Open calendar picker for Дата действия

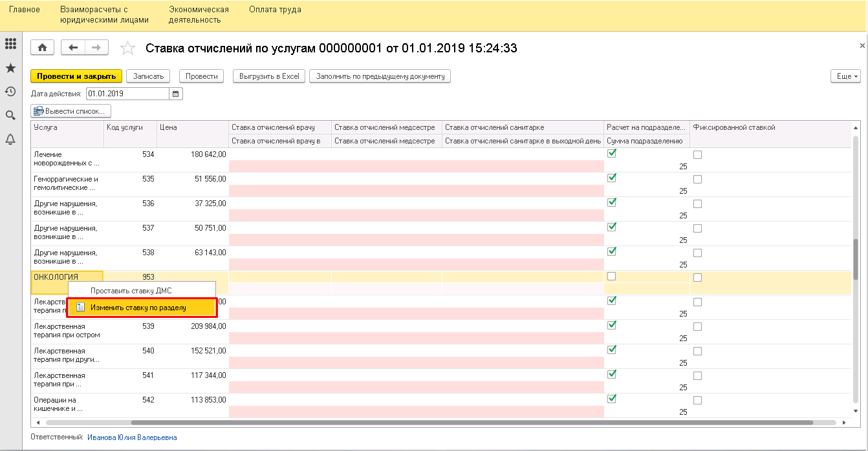pos(176,94)
